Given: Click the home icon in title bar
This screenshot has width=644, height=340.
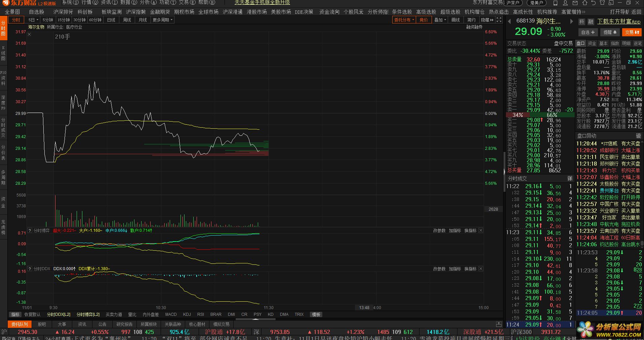Looking at the screenshot, I should pyautogui.click(x=585, y=3).
